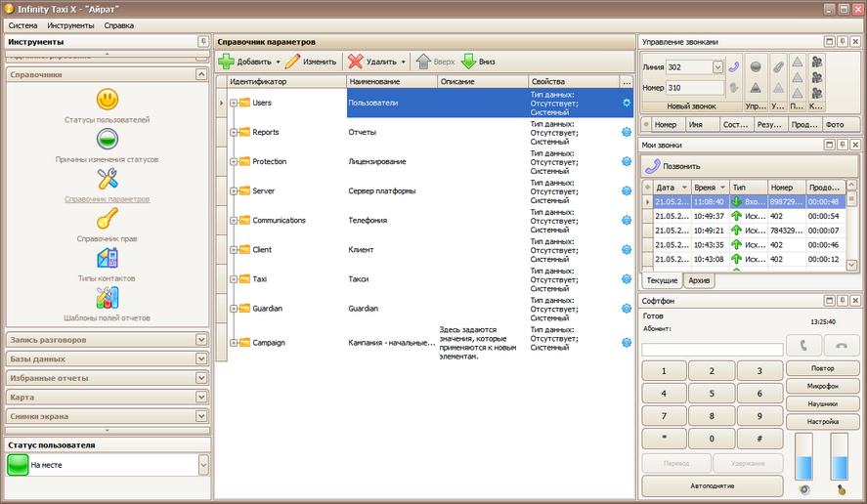Click the gear icon in Reports row

click(x=627, y=132)
